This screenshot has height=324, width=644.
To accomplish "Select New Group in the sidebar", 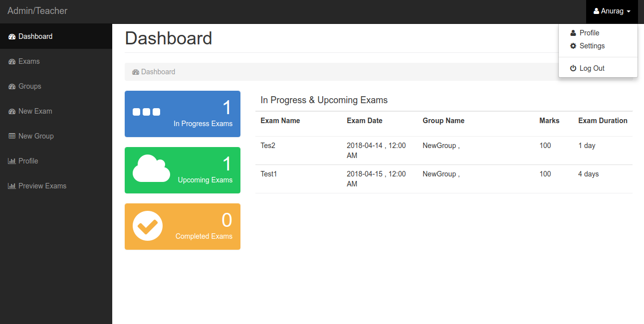I will (56, 136).
